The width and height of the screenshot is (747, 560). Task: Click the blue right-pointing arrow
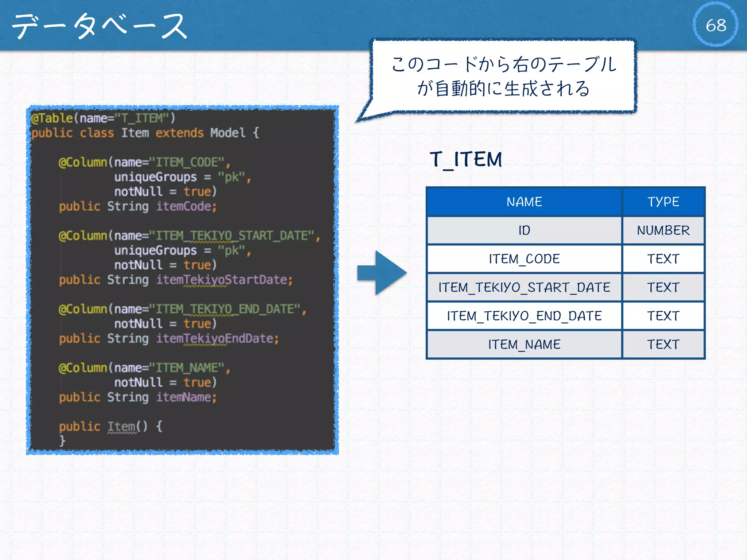tap(382, 273)
